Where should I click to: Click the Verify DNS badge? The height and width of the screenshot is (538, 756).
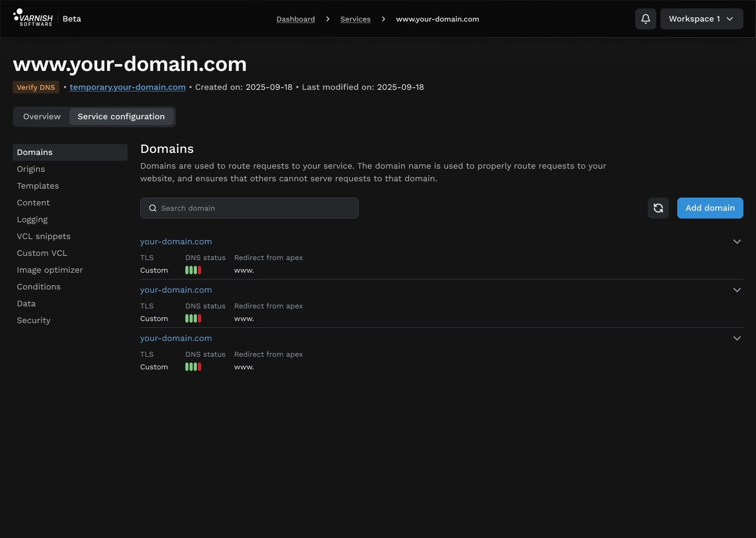click(36, 87)
